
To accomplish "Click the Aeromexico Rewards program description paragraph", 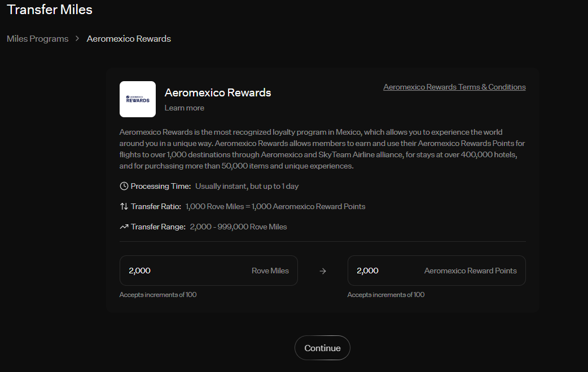I will [x=322, y=149].
